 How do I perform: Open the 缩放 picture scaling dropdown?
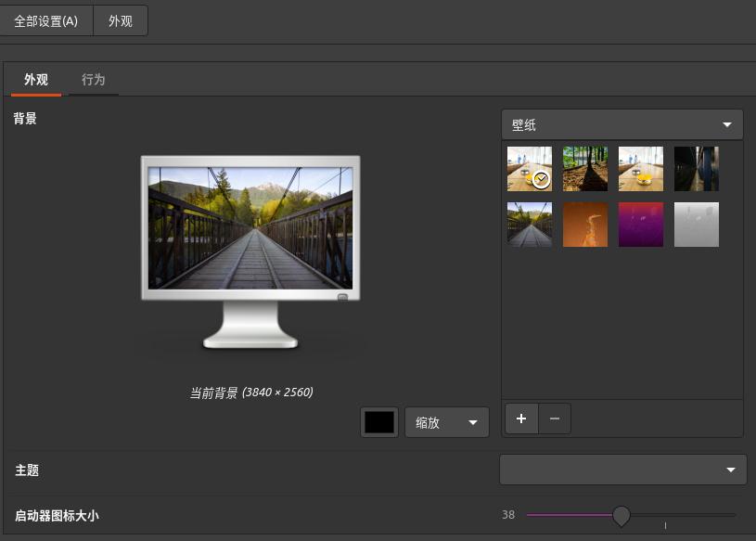tap(446, 422)
